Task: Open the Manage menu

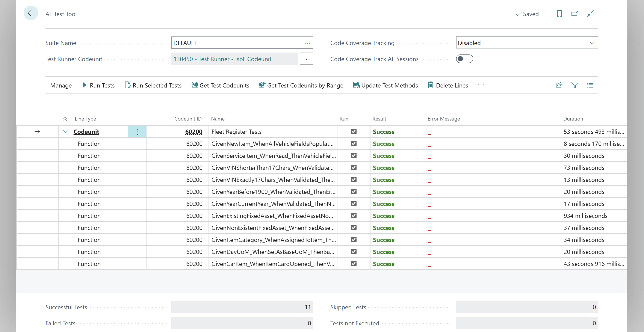Action: (61, 86)
